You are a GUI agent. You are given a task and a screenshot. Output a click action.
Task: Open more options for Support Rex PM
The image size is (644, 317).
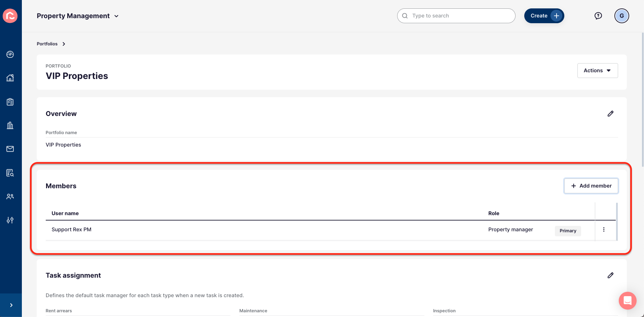pyautogui.click(x=604, y=230)
